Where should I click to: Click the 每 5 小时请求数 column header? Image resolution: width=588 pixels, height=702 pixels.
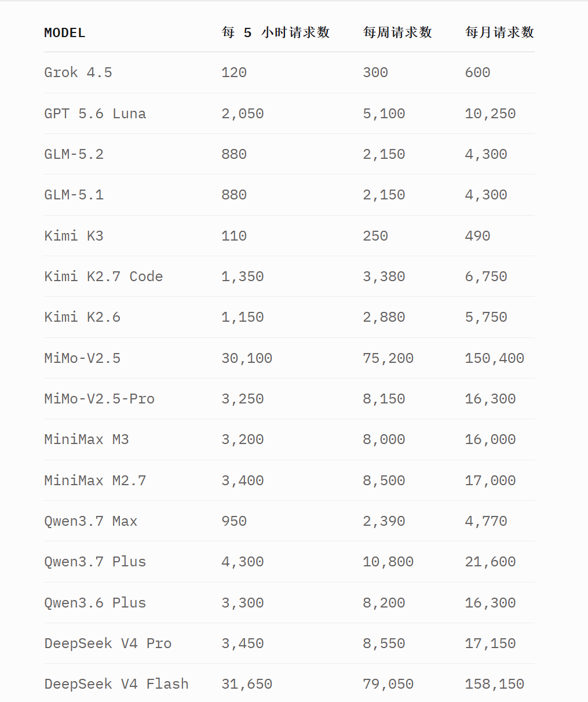tap(276, 32)
